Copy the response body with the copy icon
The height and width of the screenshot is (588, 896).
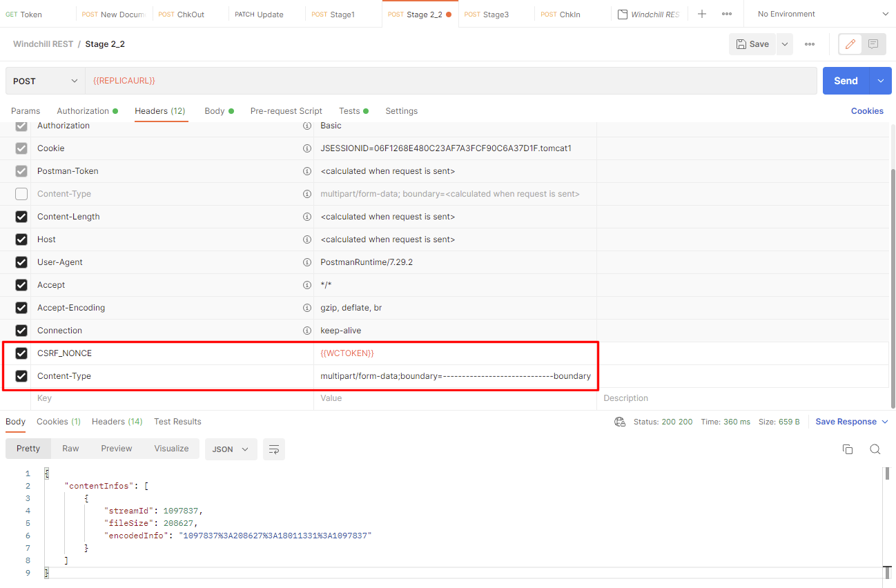click(848, 449)
